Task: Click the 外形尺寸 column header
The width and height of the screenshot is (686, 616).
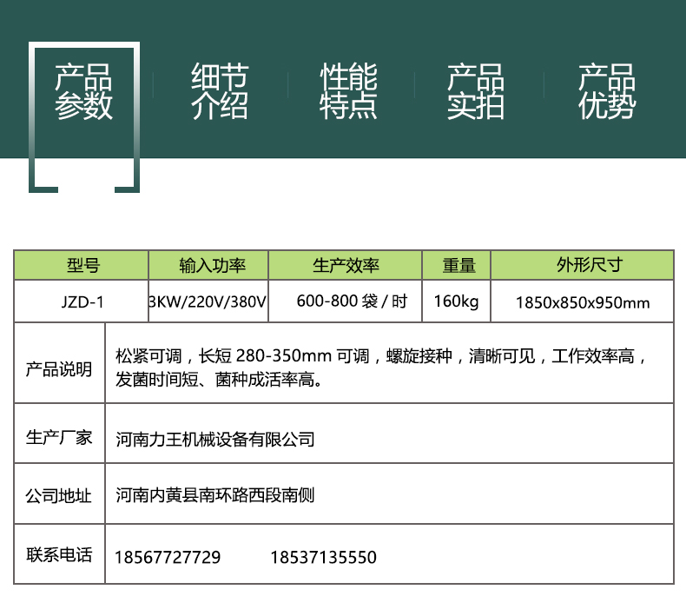Action: pos(583,265)
